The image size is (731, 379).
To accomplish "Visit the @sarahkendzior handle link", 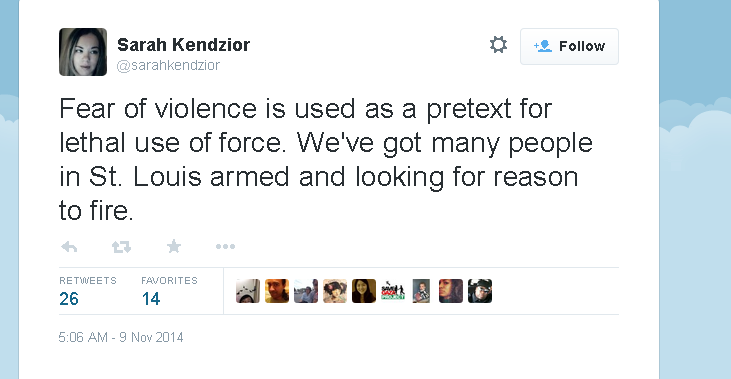I will (x=168, y=65).
